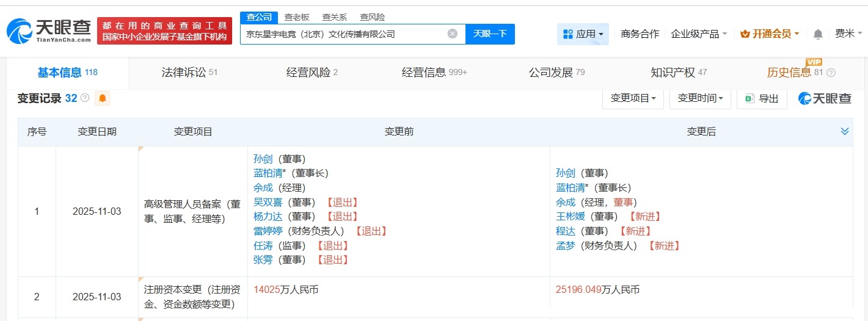Viewport: 868px width, 321px height.
Task: Expand the table with the double chevron icon
Action: pos(845,131)
